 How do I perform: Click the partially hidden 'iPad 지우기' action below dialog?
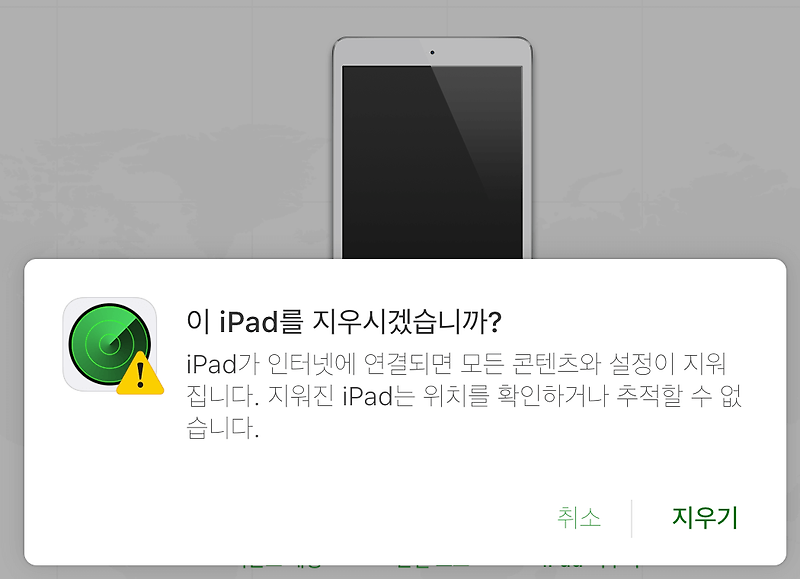coord(592,566)
